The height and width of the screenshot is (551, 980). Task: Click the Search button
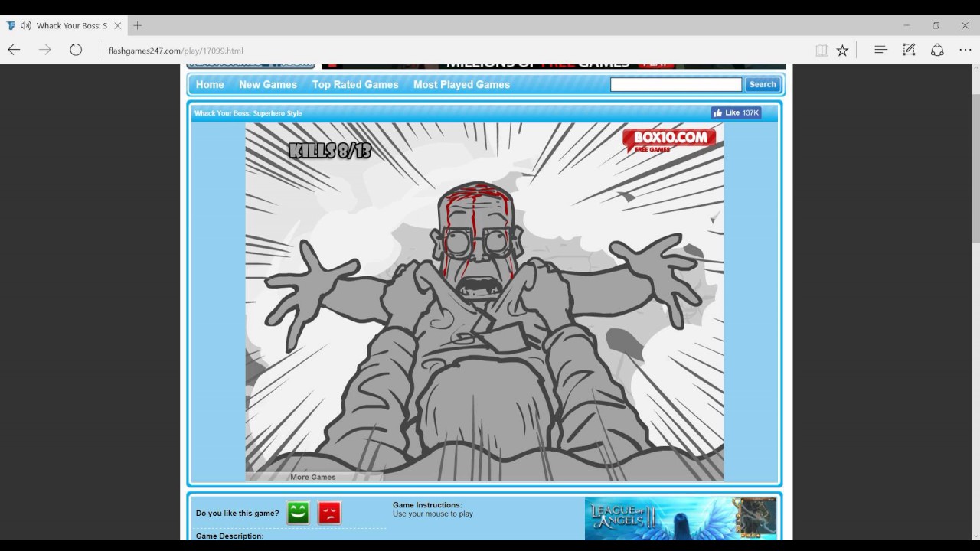(763, 85)
